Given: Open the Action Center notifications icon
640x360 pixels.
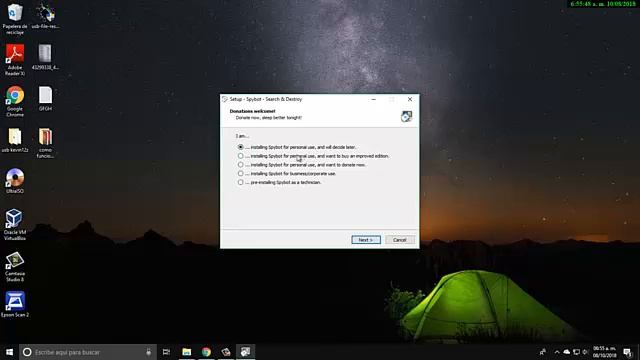Looking at the screenshot, I should tap(628, 352).
